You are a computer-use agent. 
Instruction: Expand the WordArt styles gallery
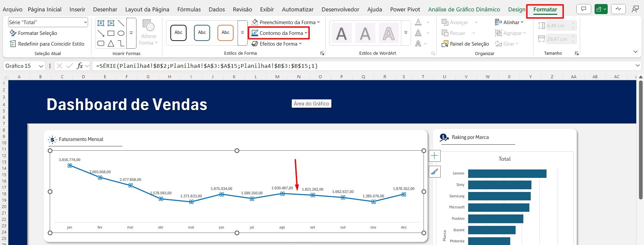(x=406, y=33)
